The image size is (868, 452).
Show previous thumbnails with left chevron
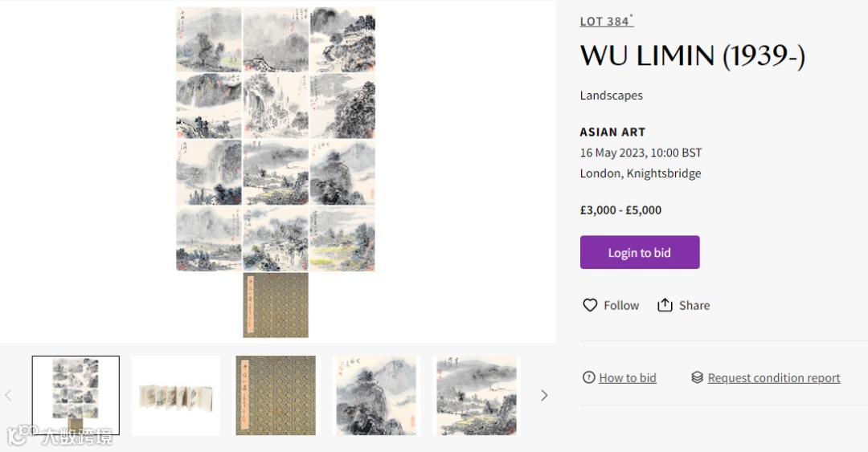pyautogui.click(x=8, y=395)
